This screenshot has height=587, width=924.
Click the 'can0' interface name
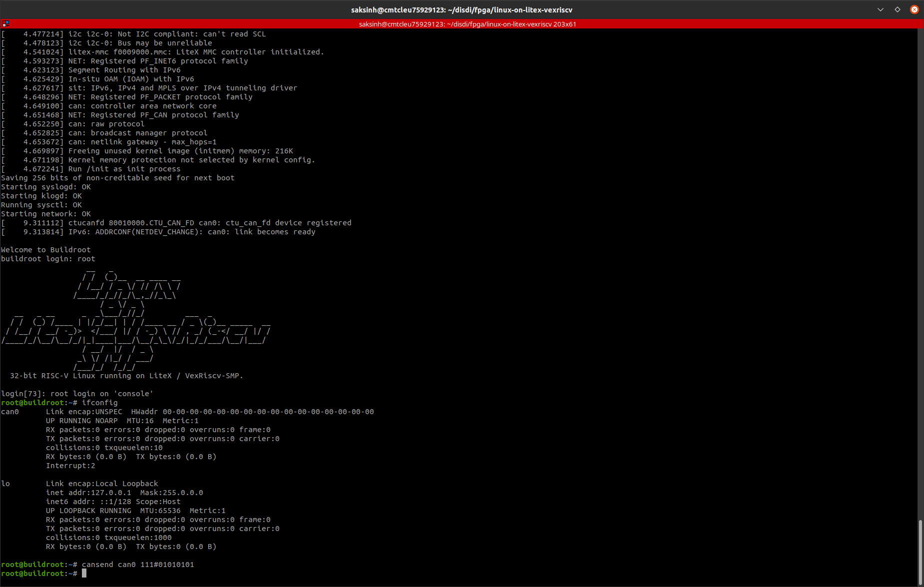pyautogui.click(x=10, y=412)
